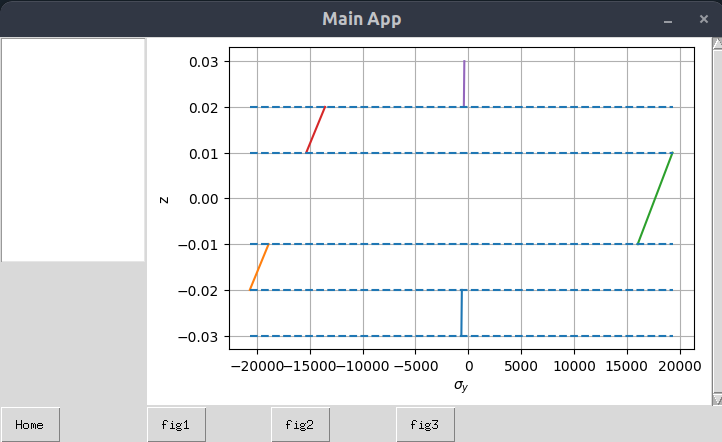Click the short solid blue vertical line
Viewport: 722px width, 442px height.
coord(461,313)
